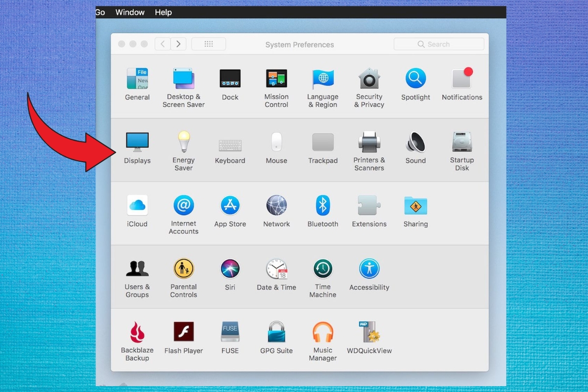588x392 pixels.
Task: Open the iCloud preferences pane
Action: coord(137,211)
